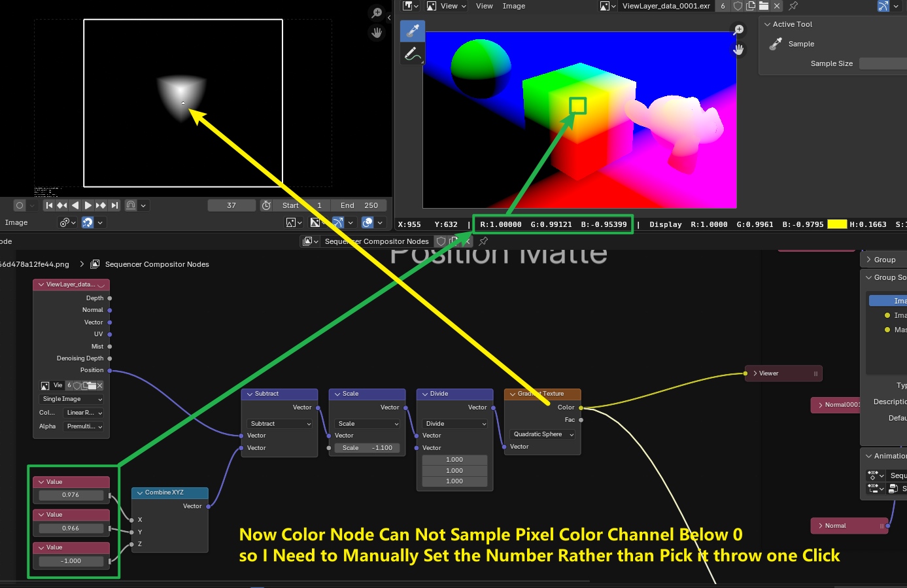Select the Sample eyedropper tool in image editor toolbar

point(413,30)
